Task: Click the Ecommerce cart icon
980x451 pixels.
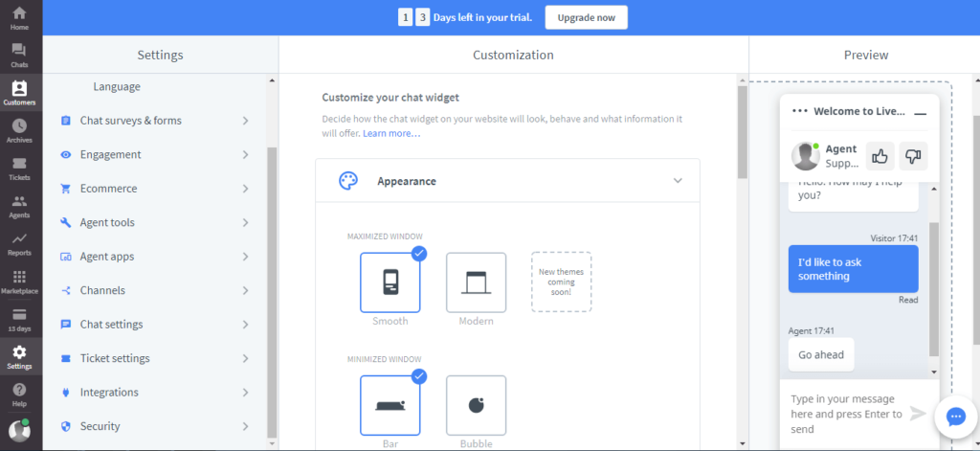Action: 66,189
